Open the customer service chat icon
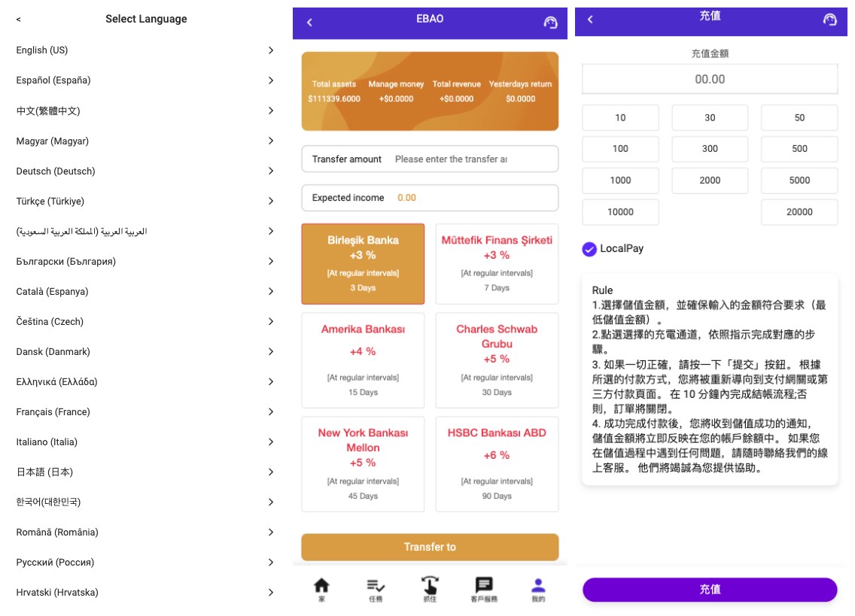 click(x=484, y=587)
